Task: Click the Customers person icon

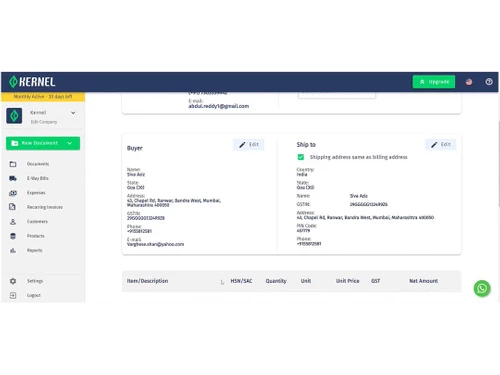Action: (13, 221)
